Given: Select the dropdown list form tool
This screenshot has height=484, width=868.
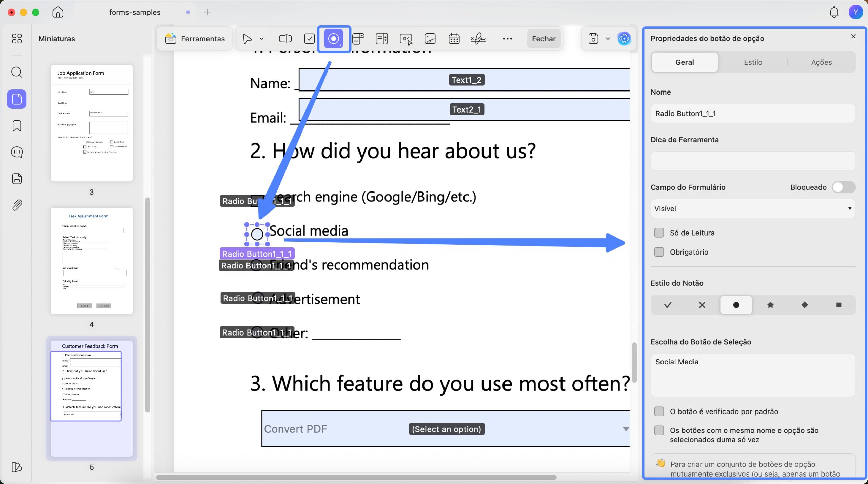Looking at the screenshot, I should pyautogui.click(x=358, y=39).
